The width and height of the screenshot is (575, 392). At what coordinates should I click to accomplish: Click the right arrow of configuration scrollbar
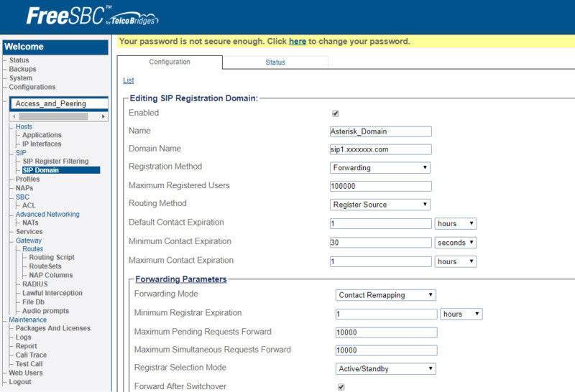(103, 116)
